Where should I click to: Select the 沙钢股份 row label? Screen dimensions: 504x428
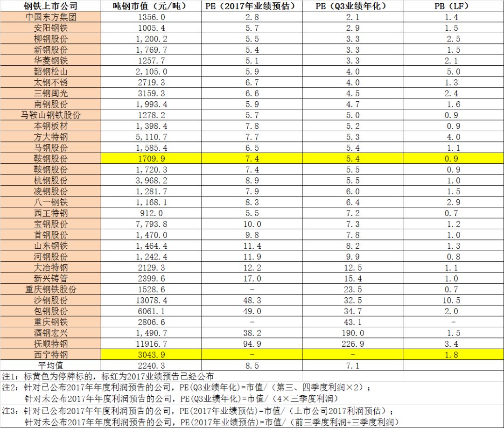50,300
